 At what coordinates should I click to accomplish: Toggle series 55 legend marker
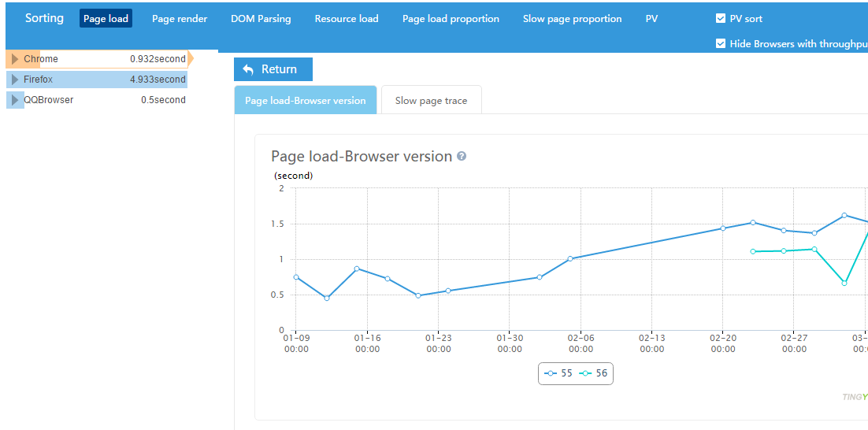(551, 373)
